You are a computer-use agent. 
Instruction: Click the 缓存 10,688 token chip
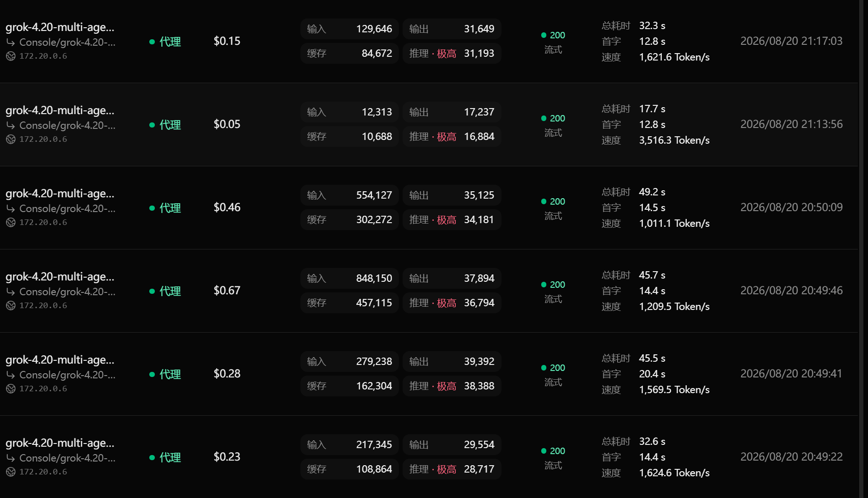tap(349, 136)
